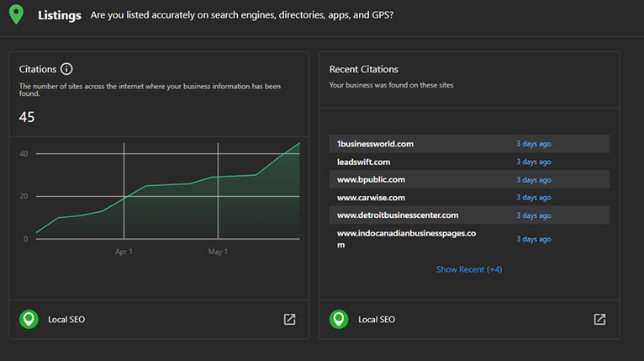Open the leadswift.com citation

tap(363, 162)
